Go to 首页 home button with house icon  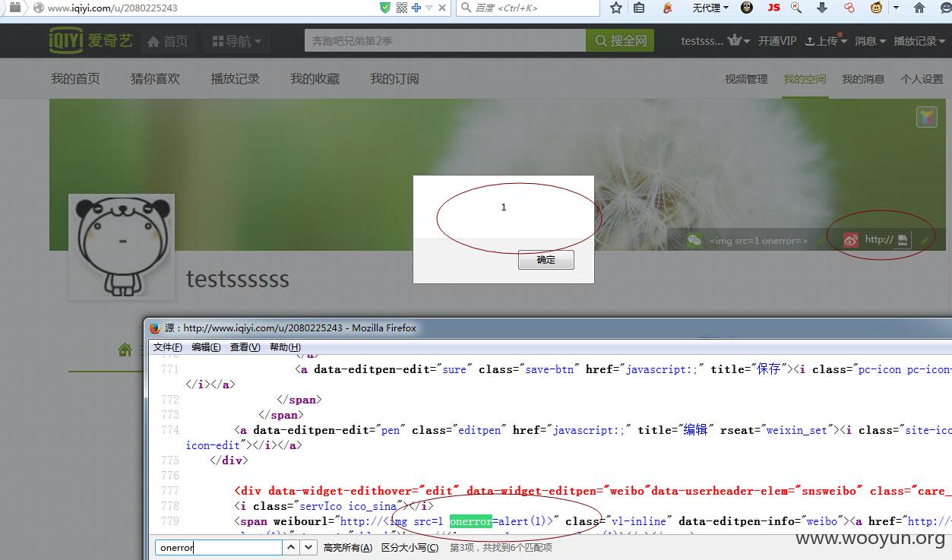tap(167, 41)
